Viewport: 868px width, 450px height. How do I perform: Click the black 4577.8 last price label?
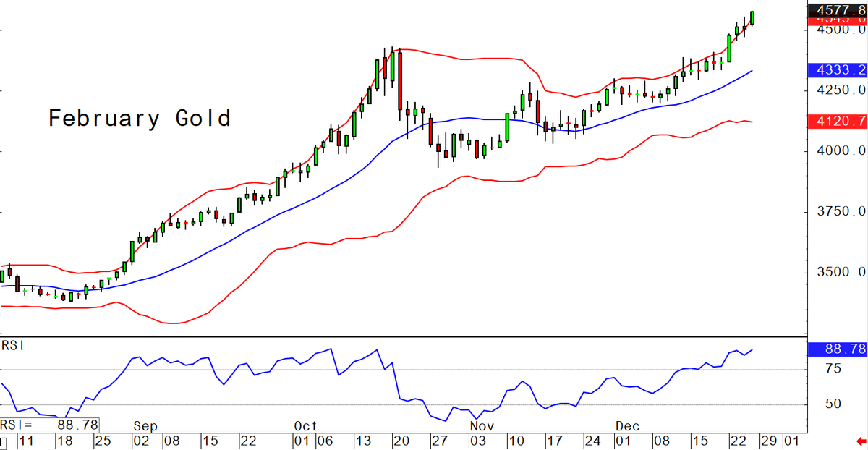click(838, 10)
